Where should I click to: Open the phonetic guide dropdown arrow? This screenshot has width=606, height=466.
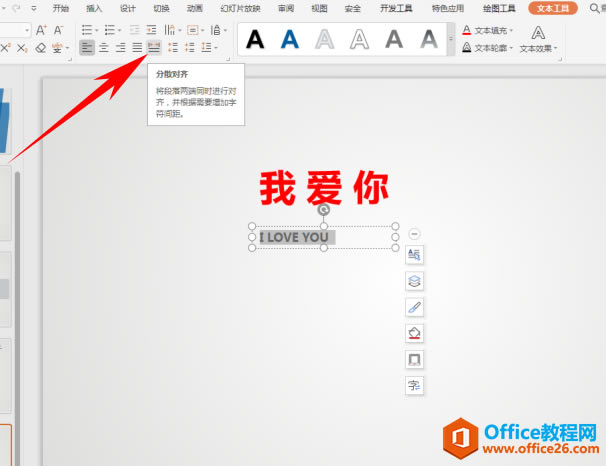click(x=67, y=48)
